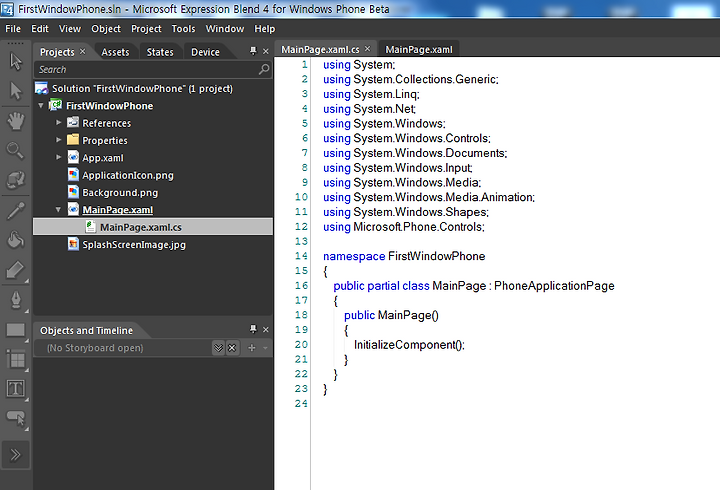Select App.xaml in the project tree
The width and height of the screenshot is (720, 490).
[x=103, y=158]
